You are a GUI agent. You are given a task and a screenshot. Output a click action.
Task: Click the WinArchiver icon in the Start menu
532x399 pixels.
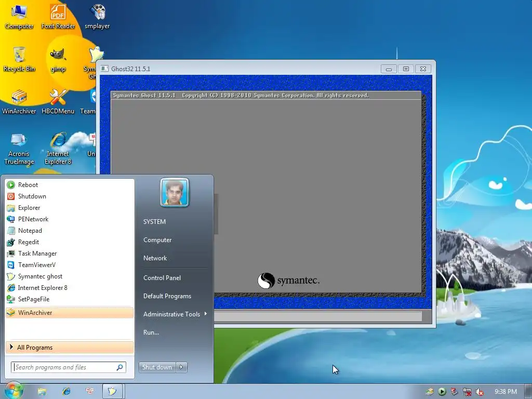(11, 312)
